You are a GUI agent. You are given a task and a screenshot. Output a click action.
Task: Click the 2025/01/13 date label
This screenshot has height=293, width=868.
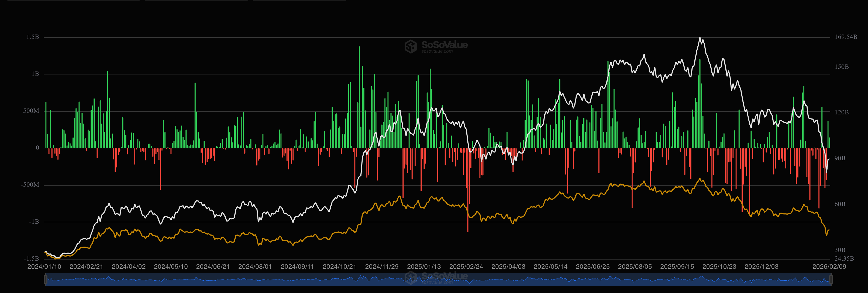pyautogui.click(x=424, y=267)
